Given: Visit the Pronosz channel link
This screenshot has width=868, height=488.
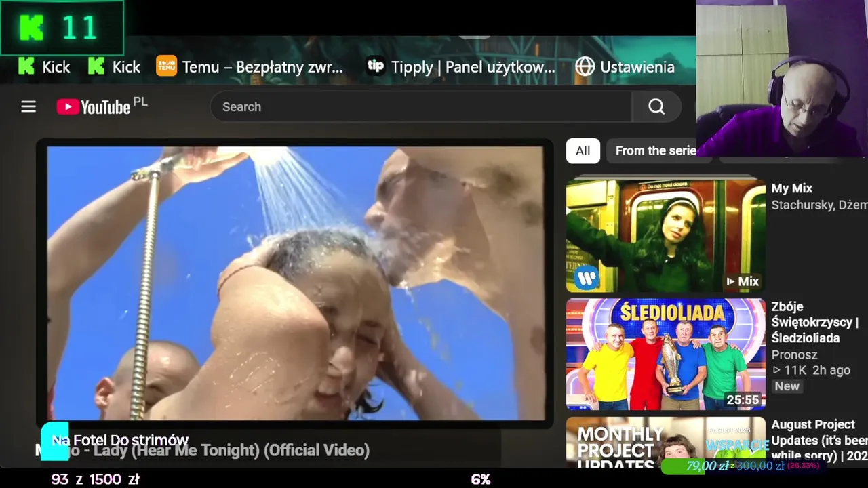Looking at the screenshot, I should [794, 354].
